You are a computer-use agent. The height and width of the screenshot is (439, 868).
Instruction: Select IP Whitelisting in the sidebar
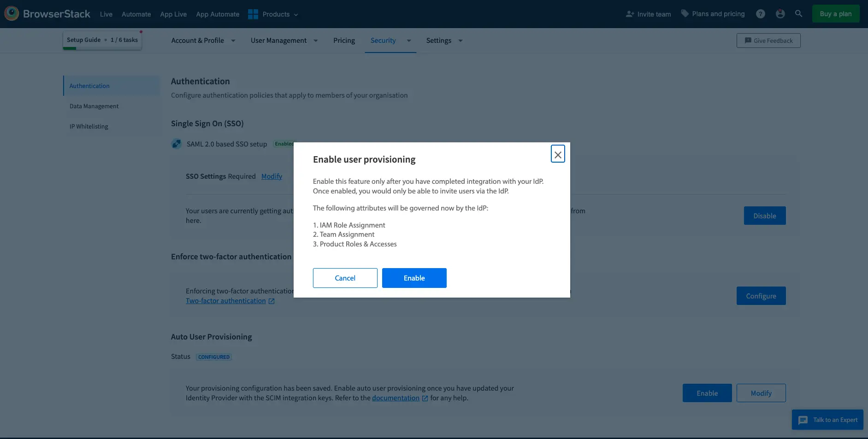coord(111,126)
